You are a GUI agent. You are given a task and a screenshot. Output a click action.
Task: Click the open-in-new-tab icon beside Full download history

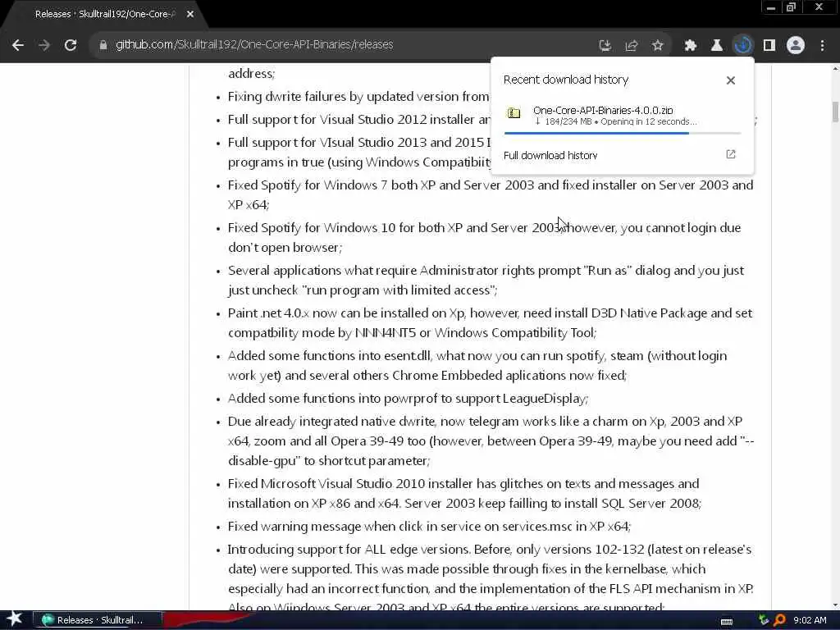731,154
